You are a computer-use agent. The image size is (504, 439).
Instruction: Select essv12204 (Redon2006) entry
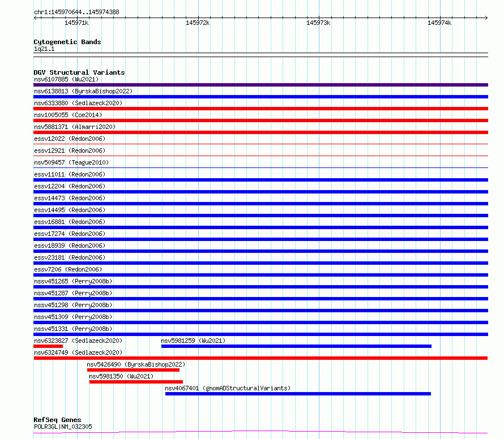[70, 186]
